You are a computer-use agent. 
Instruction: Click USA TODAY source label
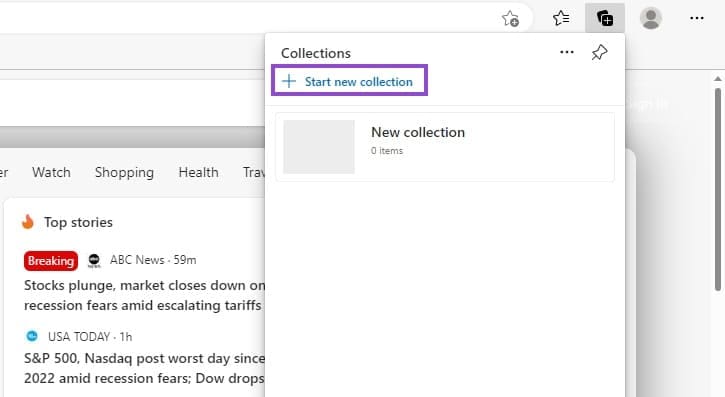click(79, 336)
